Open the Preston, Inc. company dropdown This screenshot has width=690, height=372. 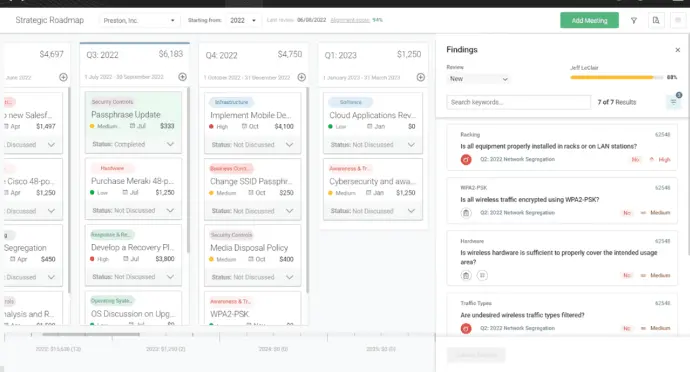(x=138, y=20)
